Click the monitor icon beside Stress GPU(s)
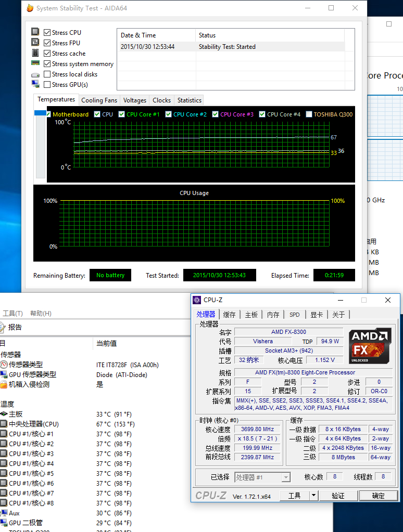 (35, 84)
